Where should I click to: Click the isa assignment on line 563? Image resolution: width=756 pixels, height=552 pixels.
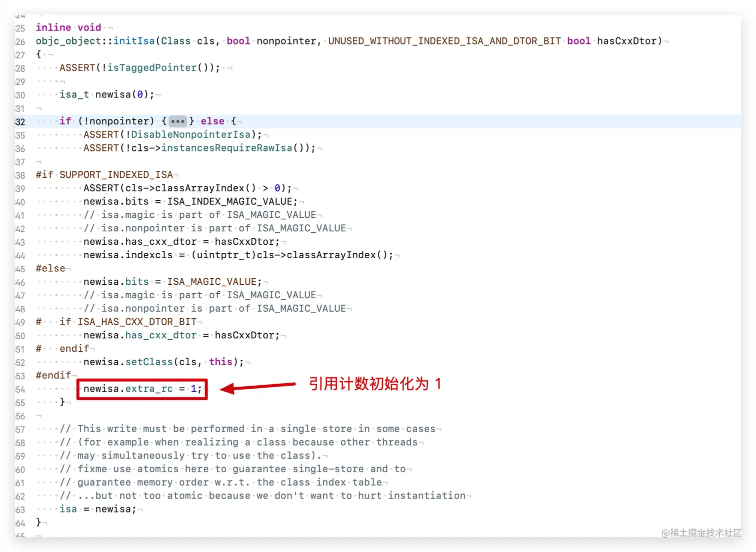pos(68,509)
